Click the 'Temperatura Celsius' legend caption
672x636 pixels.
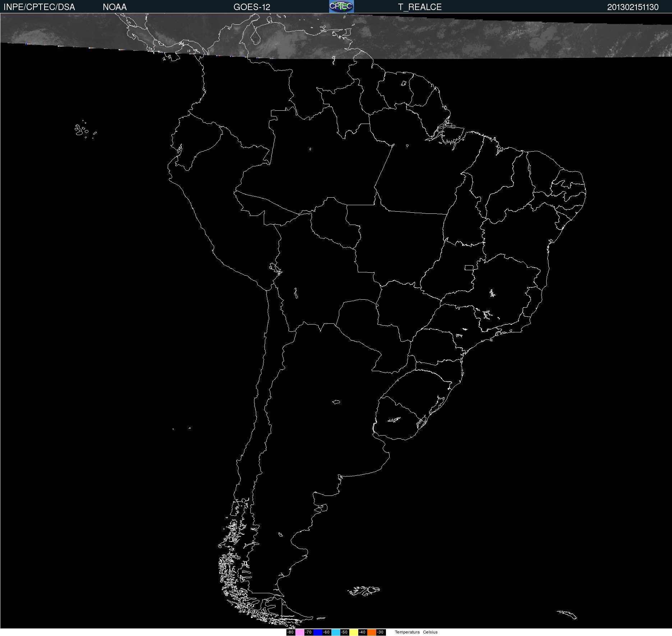416,632
